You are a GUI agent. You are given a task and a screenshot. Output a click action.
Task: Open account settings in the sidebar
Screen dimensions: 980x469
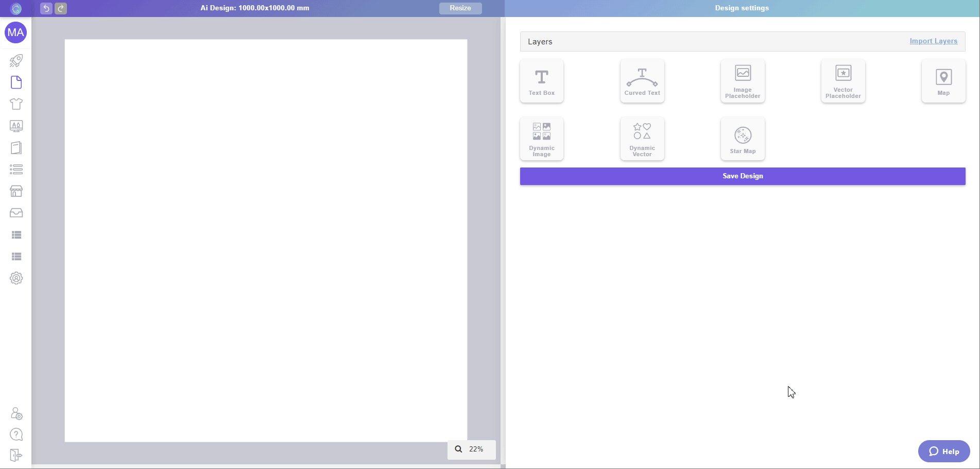[x=16, y=413]
